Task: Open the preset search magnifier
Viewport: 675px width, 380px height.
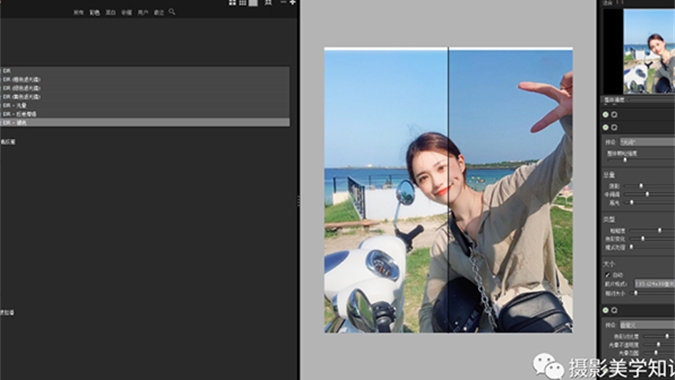Action: tap(172, 12)
